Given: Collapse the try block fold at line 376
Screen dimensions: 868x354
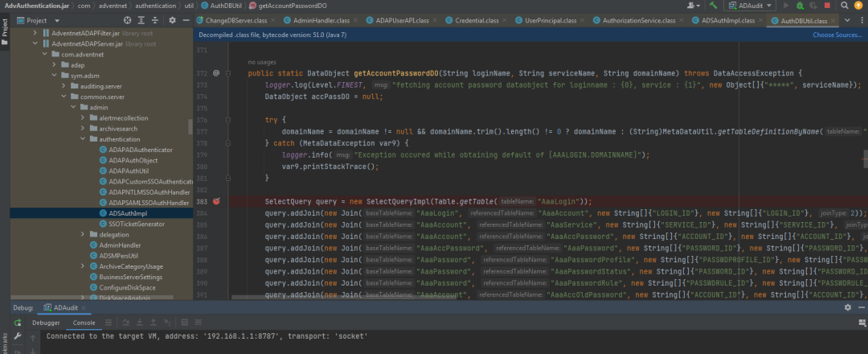Looking at the screenshot, I should coord(228,119).
